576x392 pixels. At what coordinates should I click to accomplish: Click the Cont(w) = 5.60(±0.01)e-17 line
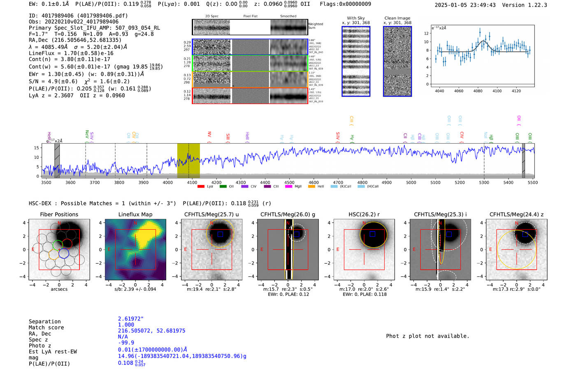[95, 67]
